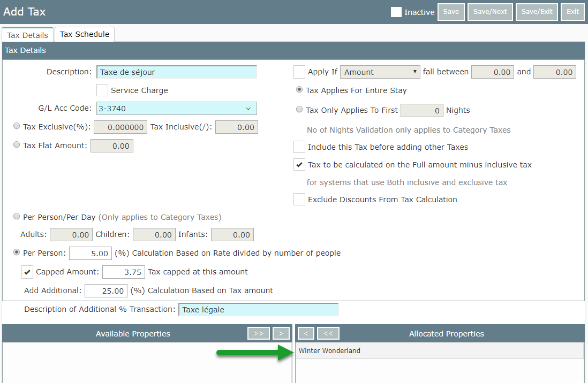The width and height of the screenshot is (588, 383).
Task: Edit the Per Person 5.00 percentage field
Action: [x=91, y=254]
